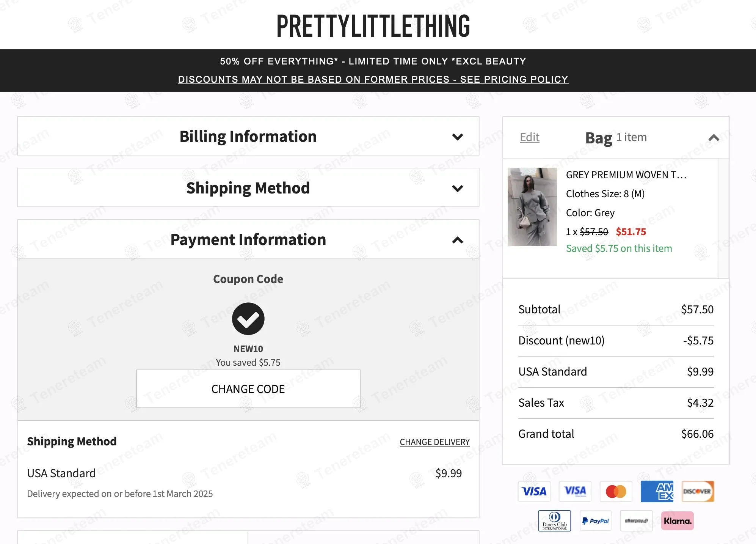
Task: Collapse the Payment Information section
Action: pyautogui.click(x=458, y=240)
